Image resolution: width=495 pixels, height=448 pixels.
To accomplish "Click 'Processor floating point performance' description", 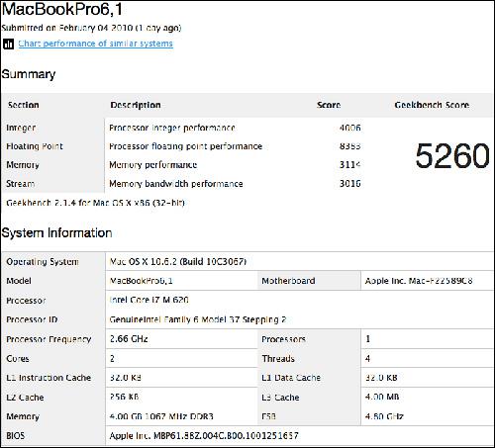I will pos(185,146).
